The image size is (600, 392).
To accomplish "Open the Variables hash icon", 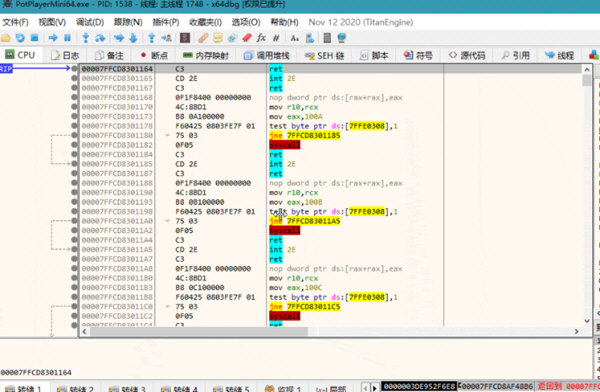I will click(x=276, y=38).
